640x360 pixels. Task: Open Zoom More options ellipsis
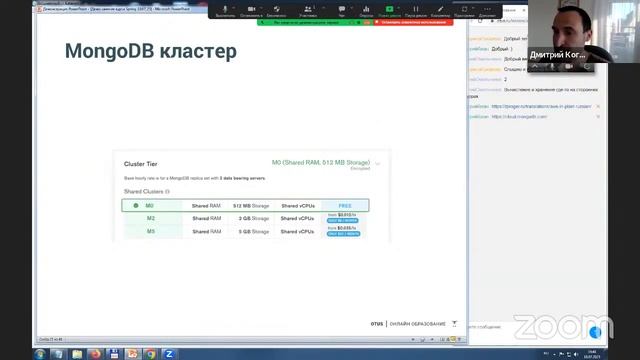(x=487, y=11)
